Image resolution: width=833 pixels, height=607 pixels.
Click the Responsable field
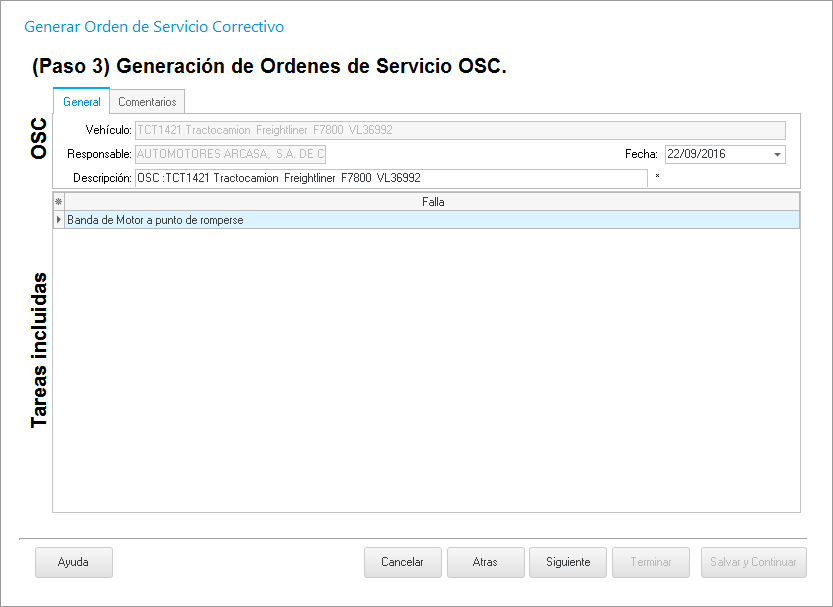coord(230,154)
